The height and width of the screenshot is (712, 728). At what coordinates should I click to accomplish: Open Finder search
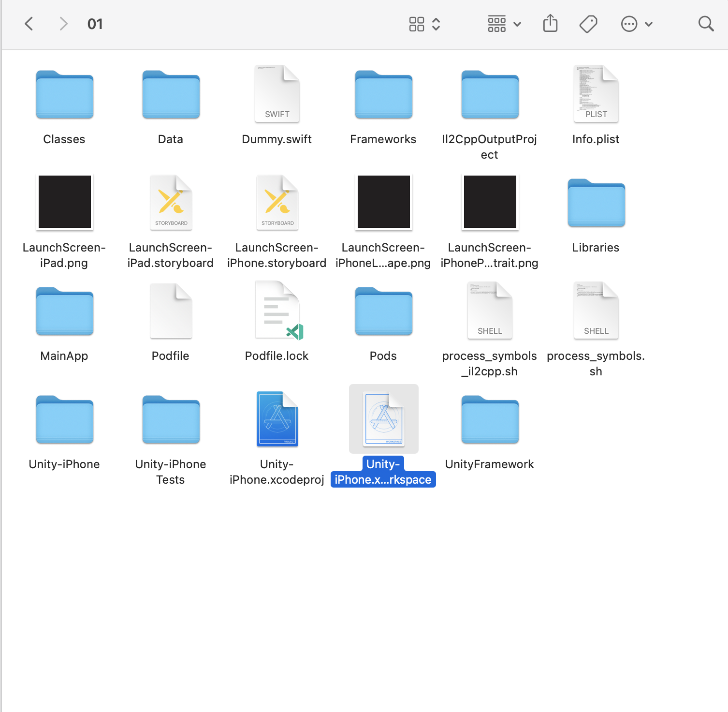[x=706, y=23]
